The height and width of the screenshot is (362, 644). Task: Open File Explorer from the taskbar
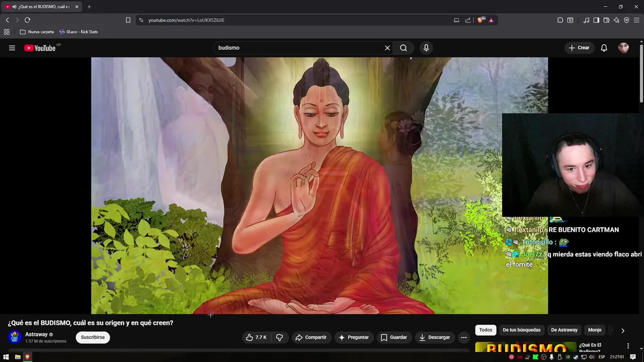pos(18,357)
